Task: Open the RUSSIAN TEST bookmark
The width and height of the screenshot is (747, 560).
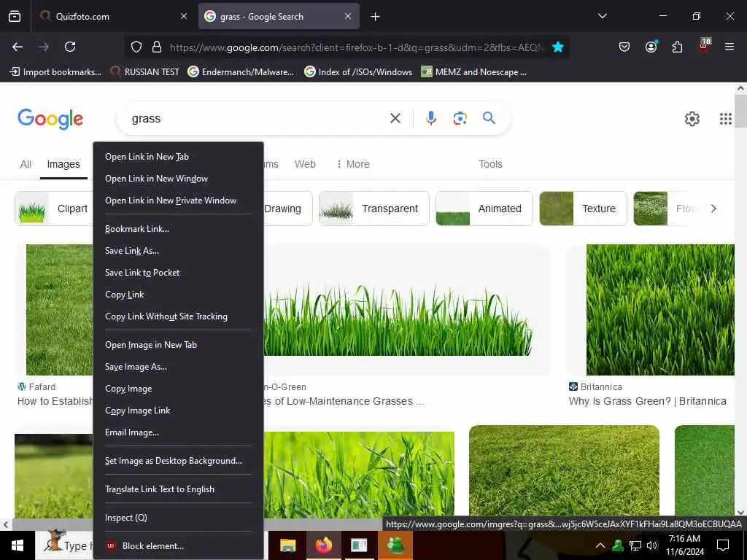Action: pos(145,72)
